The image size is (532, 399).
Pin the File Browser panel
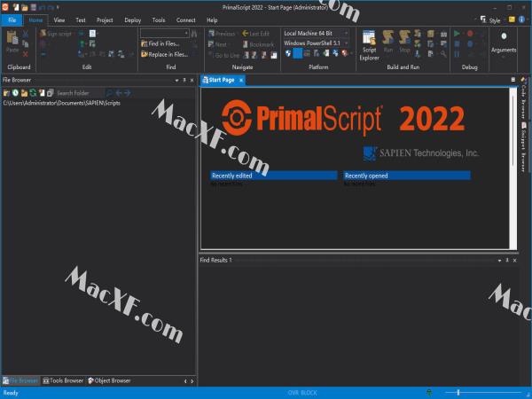pos(184,81)
